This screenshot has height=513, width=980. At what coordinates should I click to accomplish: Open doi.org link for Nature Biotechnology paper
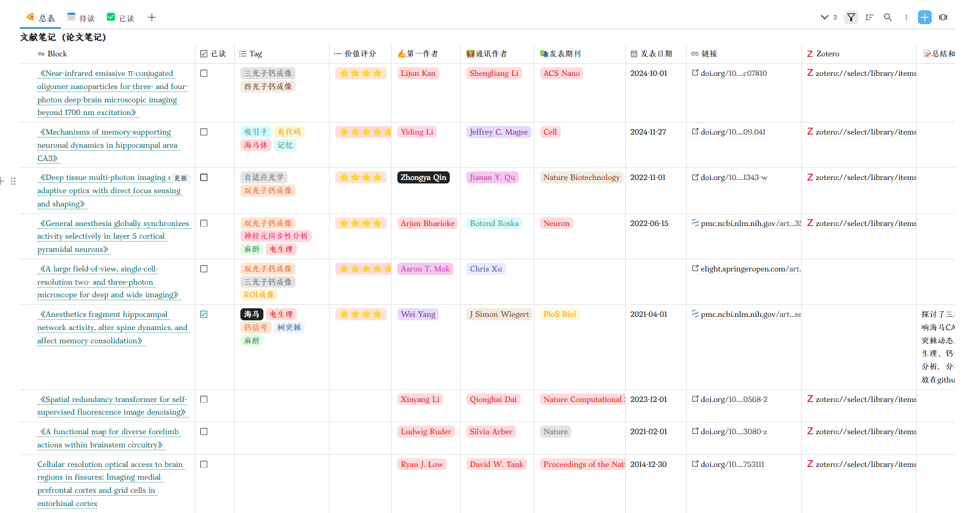point(733,178)
